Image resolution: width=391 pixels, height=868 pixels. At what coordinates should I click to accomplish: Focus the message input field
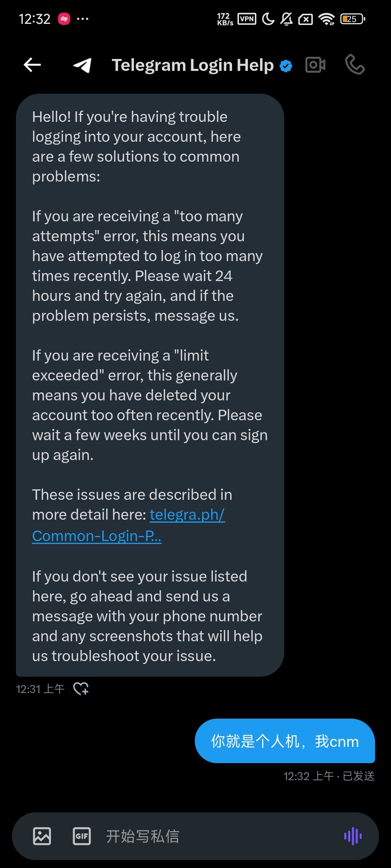(x=217, y=836)
